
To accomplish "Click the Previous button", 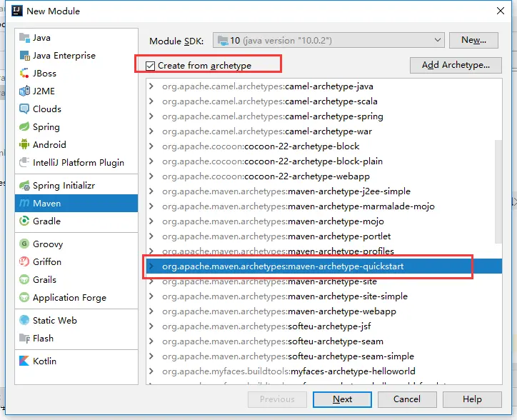I will (277, 399).
